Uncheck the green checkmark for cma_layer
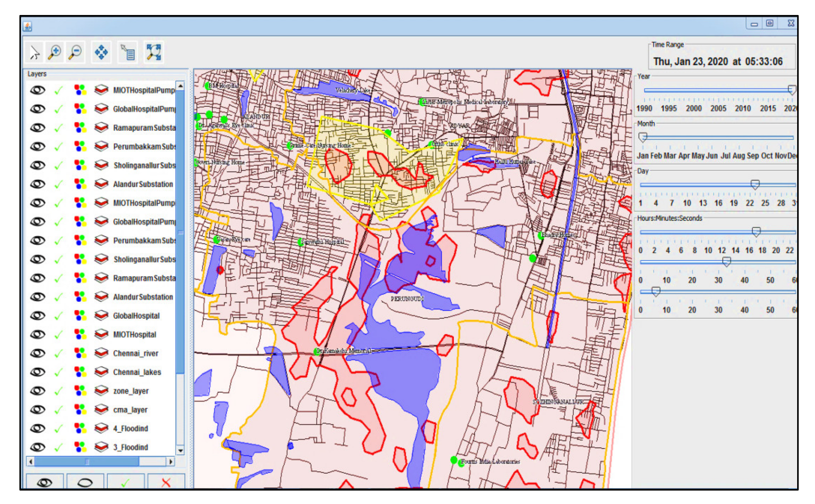Viewport: 815px width, 504px height. click(x=59, y=409)
